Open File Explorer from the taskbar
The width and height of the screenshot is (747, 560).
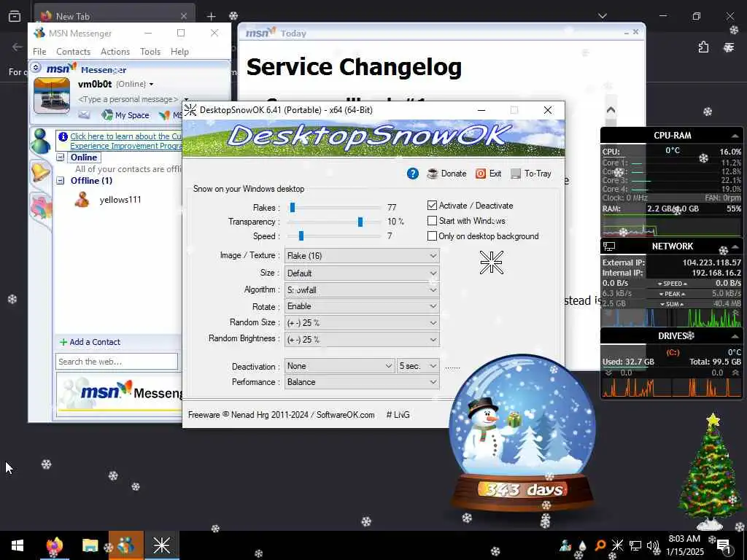[x=90, y=545]
